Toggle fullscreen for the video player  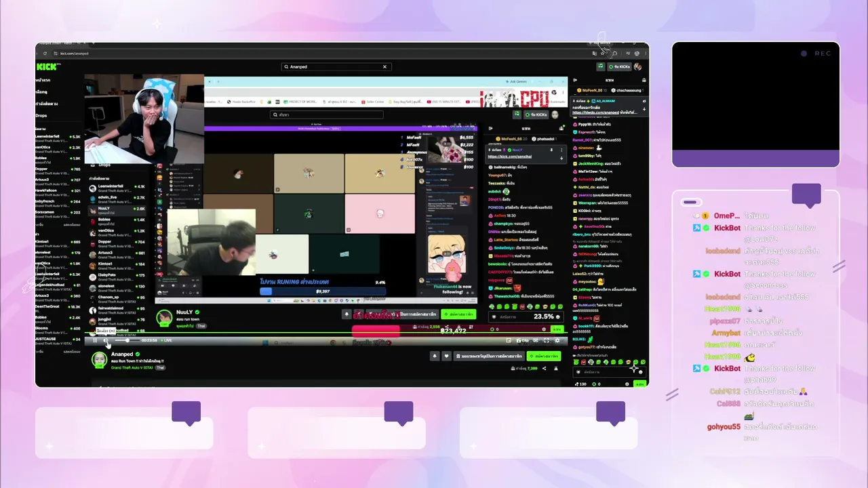click(546, 340)
